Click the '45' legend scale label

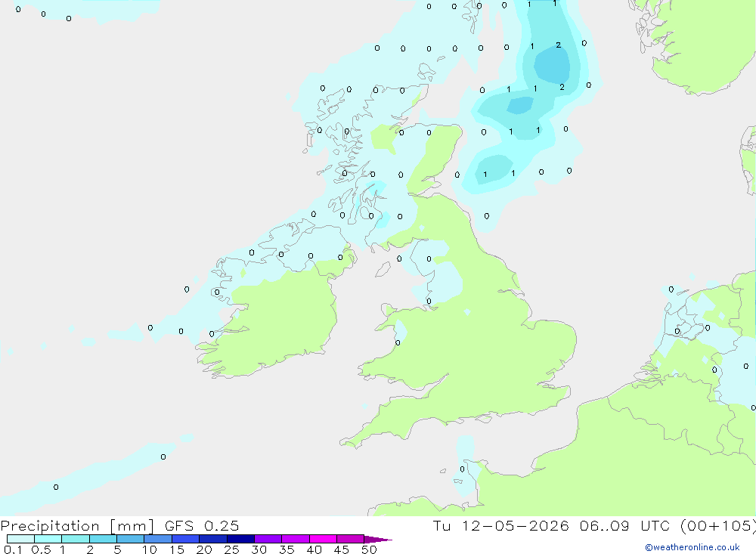pyautogui.click(x=342, y=549)
